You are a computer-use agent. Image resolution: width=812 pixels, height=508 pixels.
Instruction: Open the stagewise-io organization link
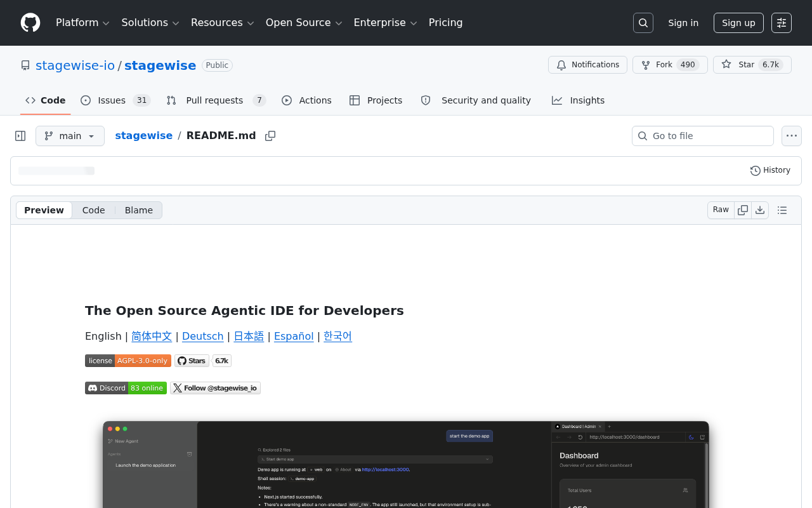(x=75, y=65)
